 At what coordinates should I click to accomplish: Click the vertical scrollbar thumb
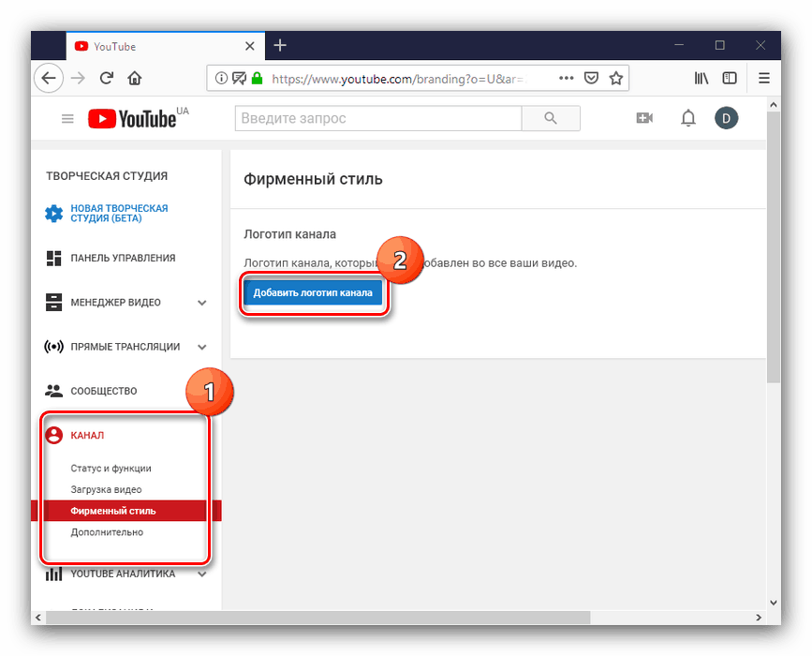pyautogui.click(x=774, y=247)
